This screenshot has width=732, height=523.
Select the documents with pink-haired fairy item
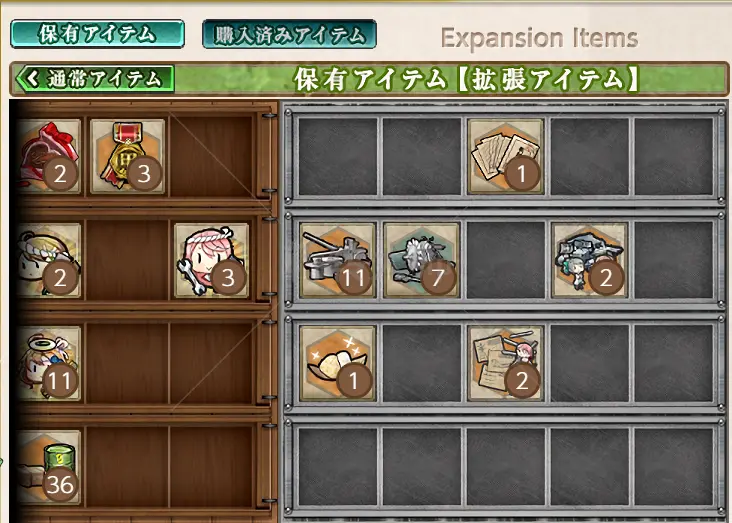[506, 364]
